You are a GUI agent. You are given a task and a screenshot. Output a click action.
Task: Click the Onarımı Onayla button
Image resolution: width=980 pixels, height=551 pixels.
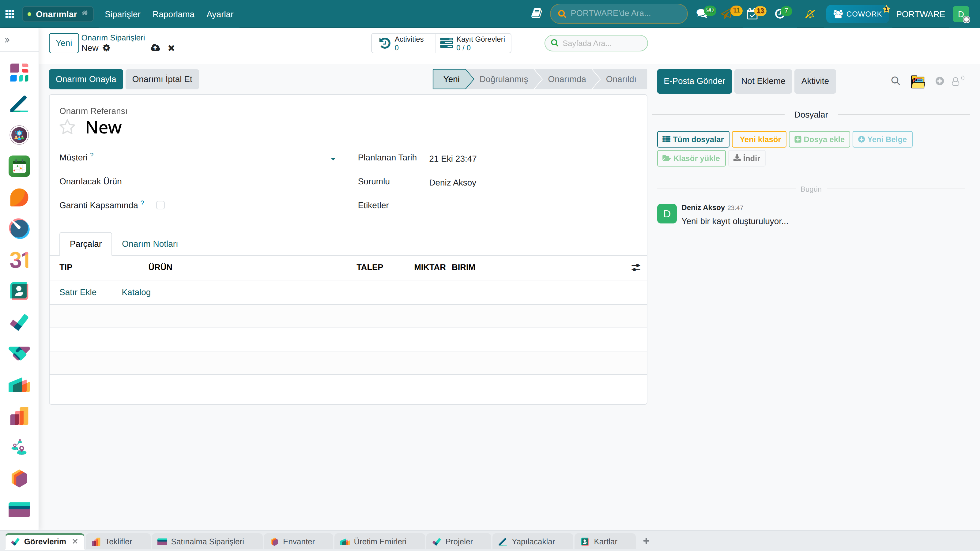(x=86, y=79)
